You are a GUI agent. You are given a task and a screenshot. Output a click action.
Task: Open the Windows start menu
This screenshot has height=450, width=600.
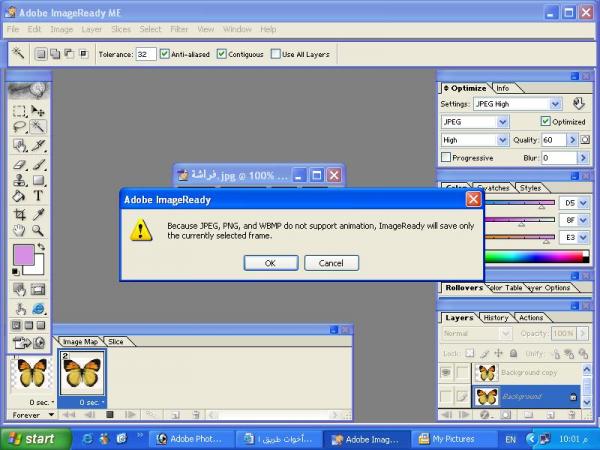35,439
